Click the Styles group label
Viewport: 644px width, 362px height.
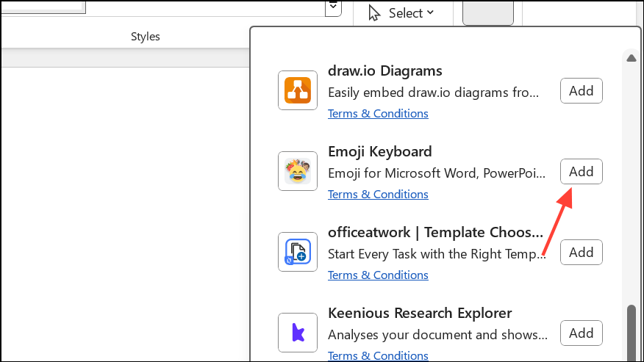[x=146, y=37]
